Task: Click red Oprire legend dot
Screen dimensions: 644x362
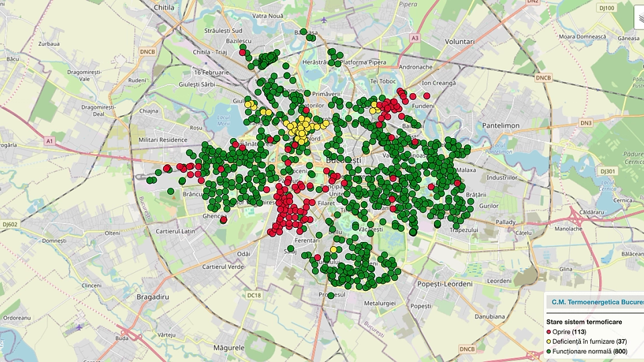Action: (x=549, y=332)
